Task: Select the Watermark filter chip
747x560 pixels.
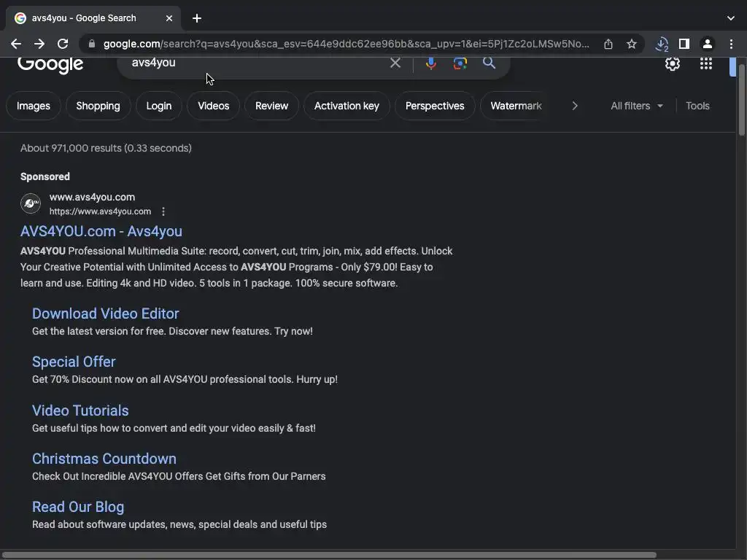Action: point(516,106)
